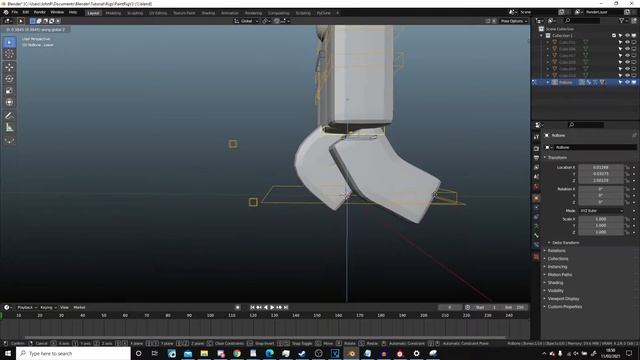Screen dimensions: 640x360
Task: Hide RoBone armature with its eye icon
Action: (x=627, y=82)
